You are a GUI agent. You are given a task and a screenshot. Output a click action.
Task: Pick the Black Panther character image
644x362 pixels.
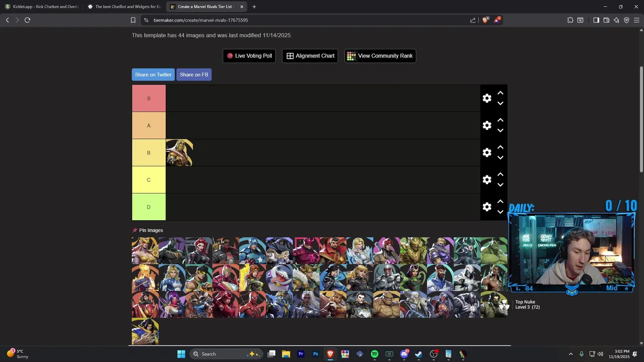(x=172, y=251)
